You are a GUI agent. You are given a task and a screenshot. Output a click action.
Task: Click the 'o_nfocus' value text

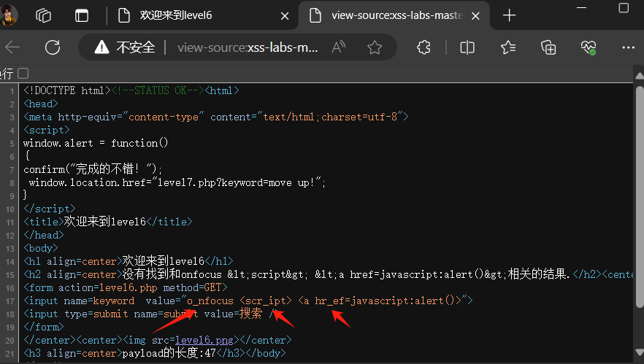(x=210, y=301)
